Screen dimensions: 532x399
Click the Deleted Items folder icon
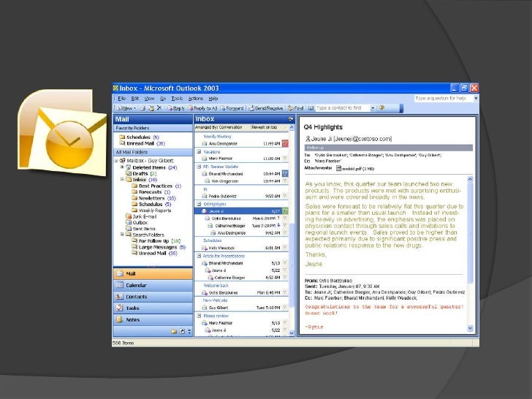[129, 167]
